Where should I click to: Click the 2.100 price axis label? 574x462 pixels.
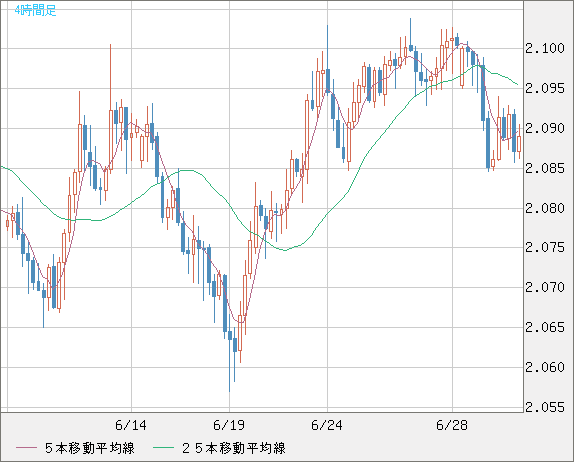pos(545,48)
